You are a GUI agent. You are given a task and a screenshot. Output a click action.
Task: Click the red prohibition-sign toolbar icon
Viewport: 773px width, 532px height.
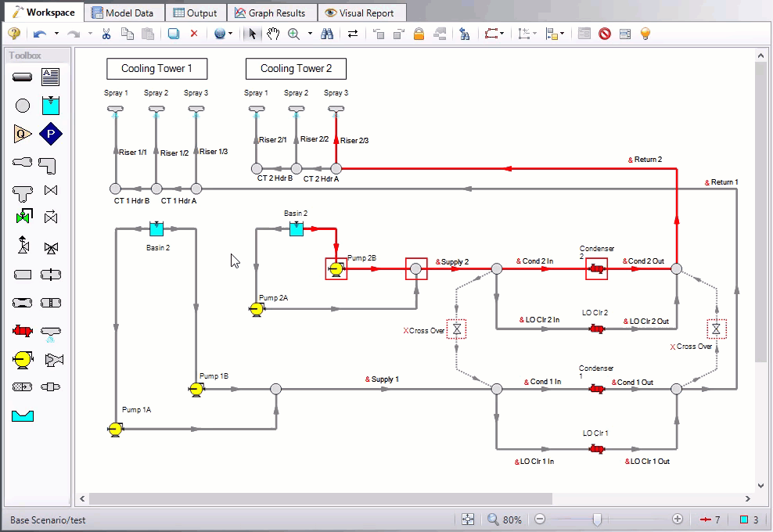[x=605, y=34]
